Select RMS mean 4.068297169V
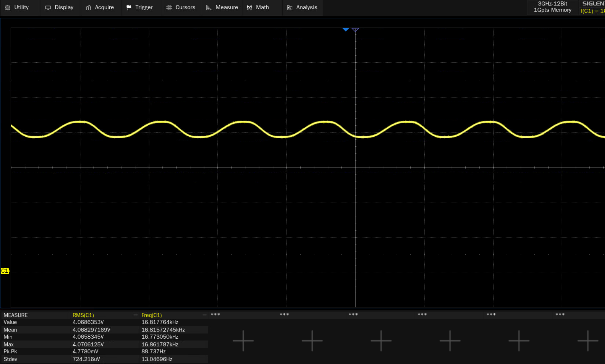Viewport: 605px width, 364px height. [91, 330]
